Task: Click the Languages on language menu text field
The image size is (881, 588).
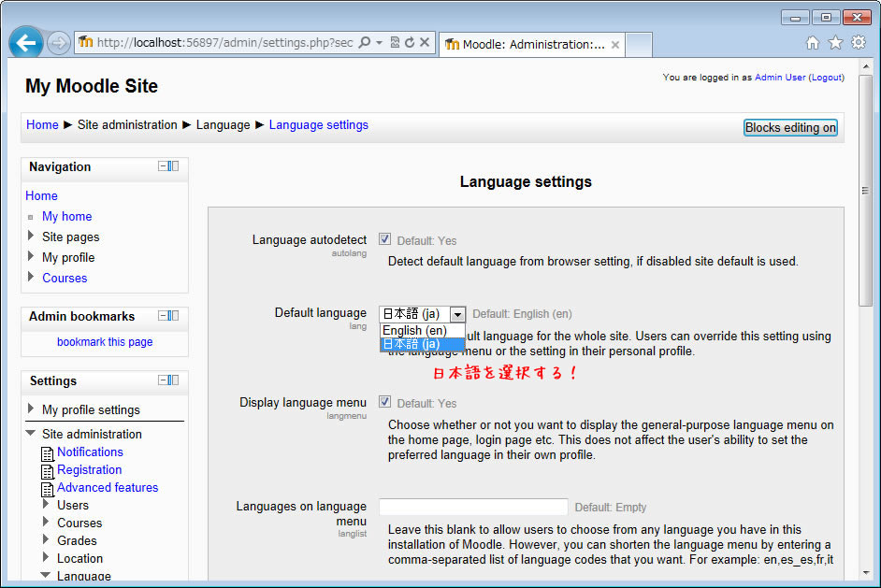Action: (x=473, y=507)
